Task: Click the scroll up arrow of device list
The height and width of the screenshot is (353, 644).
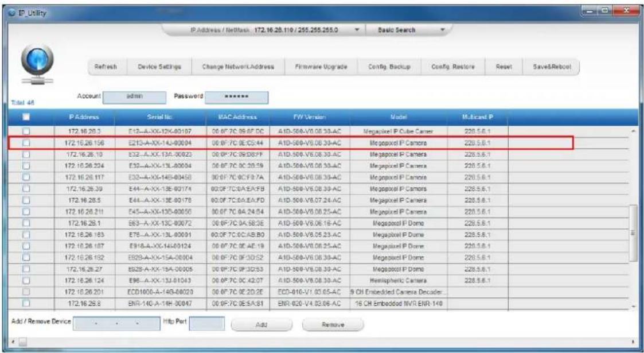Action: (x=633, y=131)
